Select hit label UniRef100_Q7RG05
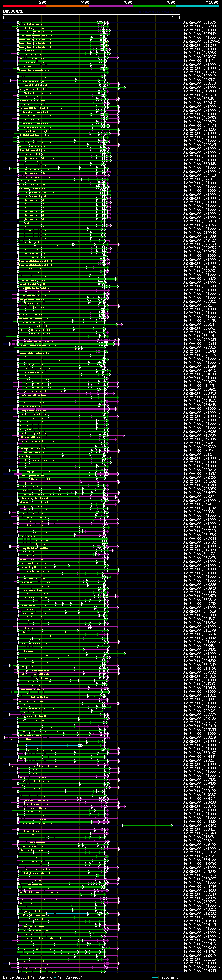 point(199,145)
